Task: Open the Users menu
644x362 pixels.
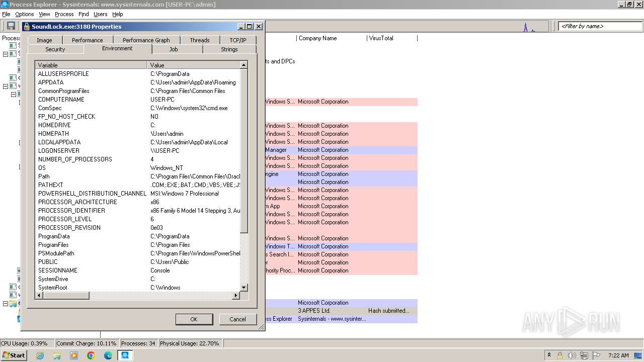Action: 101,14
